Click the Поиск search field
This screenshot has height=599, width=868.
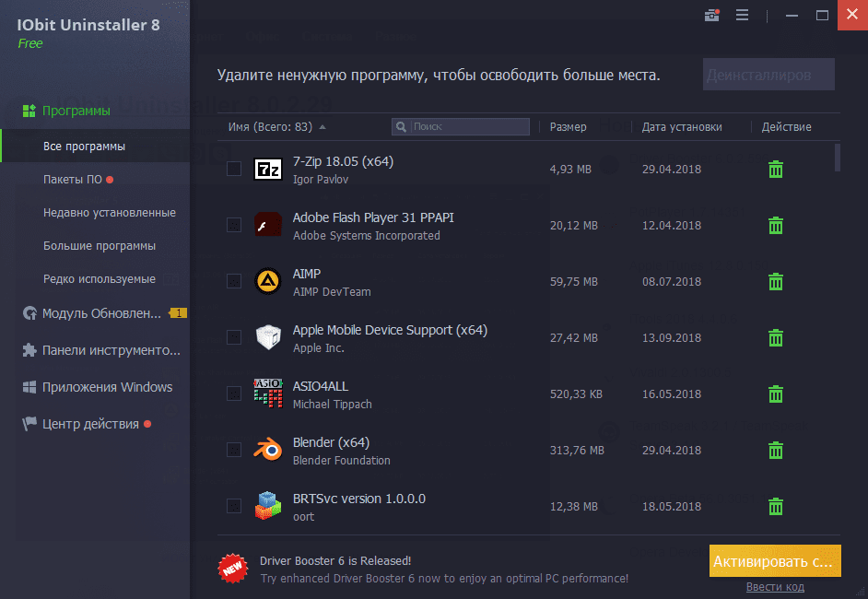pos(461,127)
